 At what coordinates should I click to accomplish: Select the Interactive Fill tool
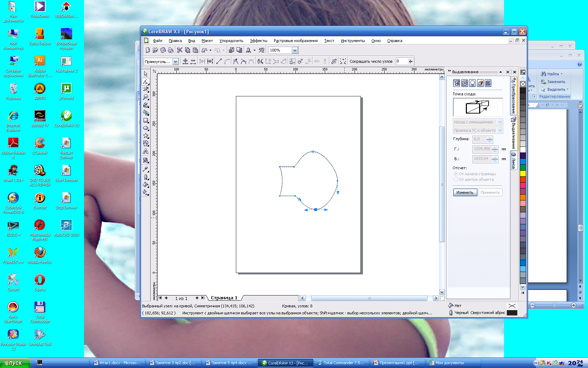coord(146,192)
